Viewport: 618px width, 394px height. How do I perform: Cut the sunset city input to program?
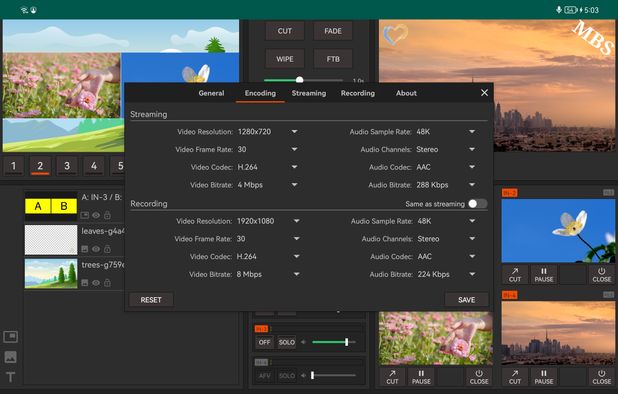[x=515, y=377]
